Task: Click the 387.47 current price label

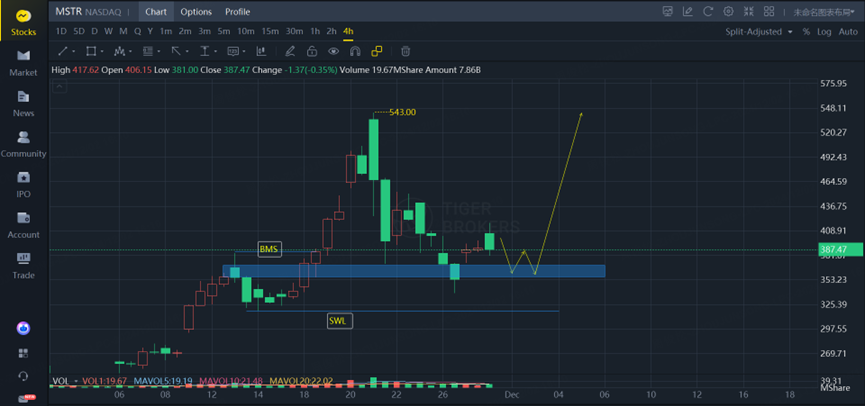Action: coord(840,250)
